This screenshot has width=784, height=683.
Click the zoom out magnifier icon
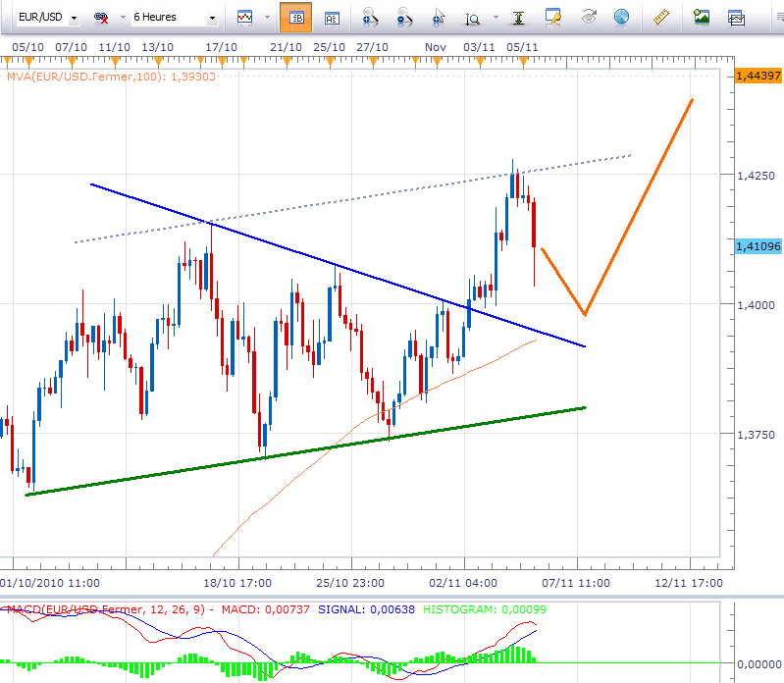pos(403,18)
